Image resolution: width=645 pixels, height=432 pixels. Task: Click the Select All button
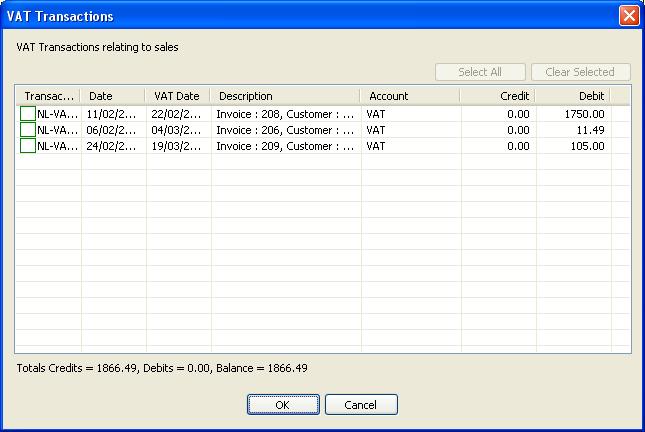pos(480,72)
